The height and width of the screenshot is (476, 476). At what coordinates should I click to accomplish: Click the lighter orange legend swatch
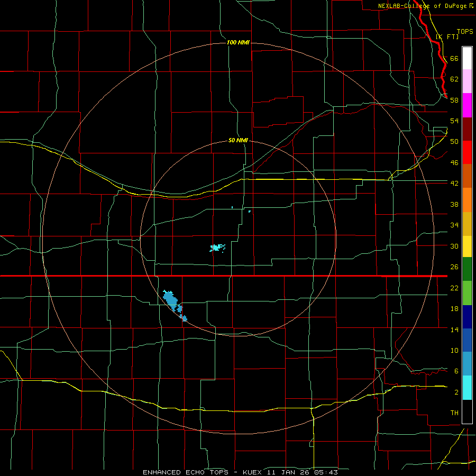467,200
